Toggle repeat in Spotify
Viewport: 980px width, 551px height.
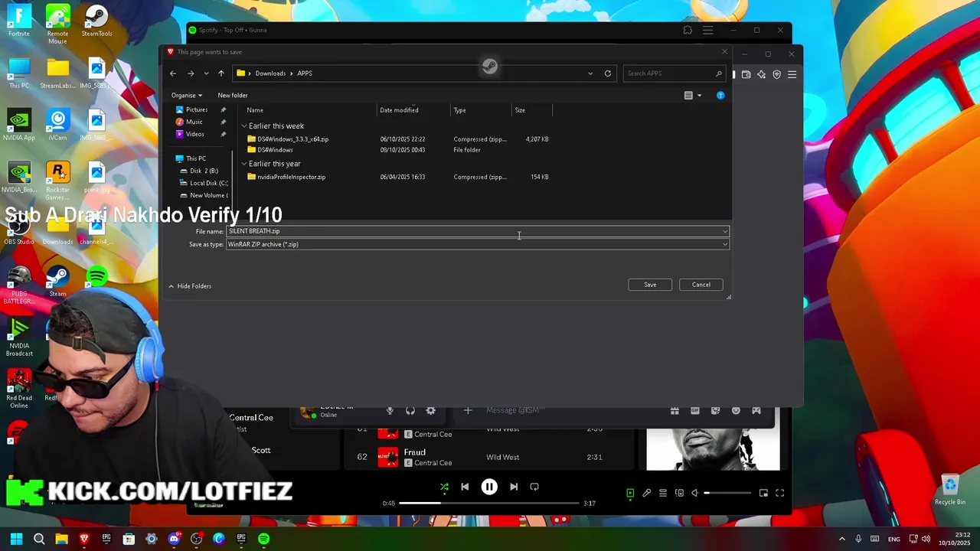534,487
